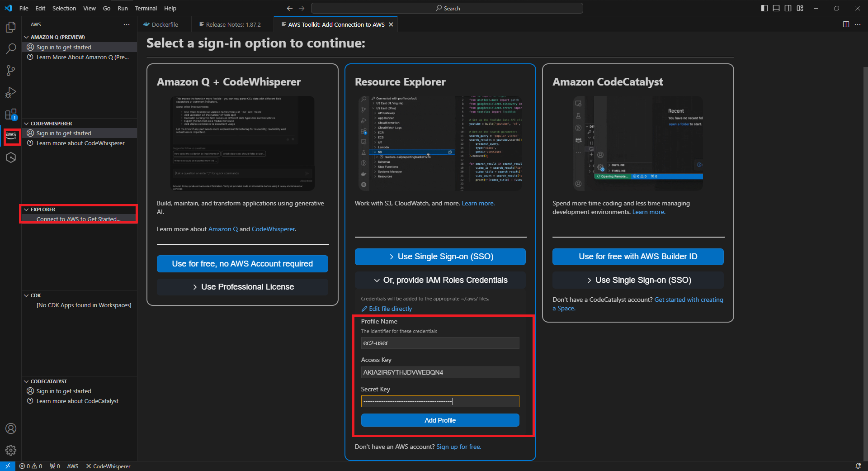Click the Amazon Q link
868x471 pixels.
tap(223, 229)
